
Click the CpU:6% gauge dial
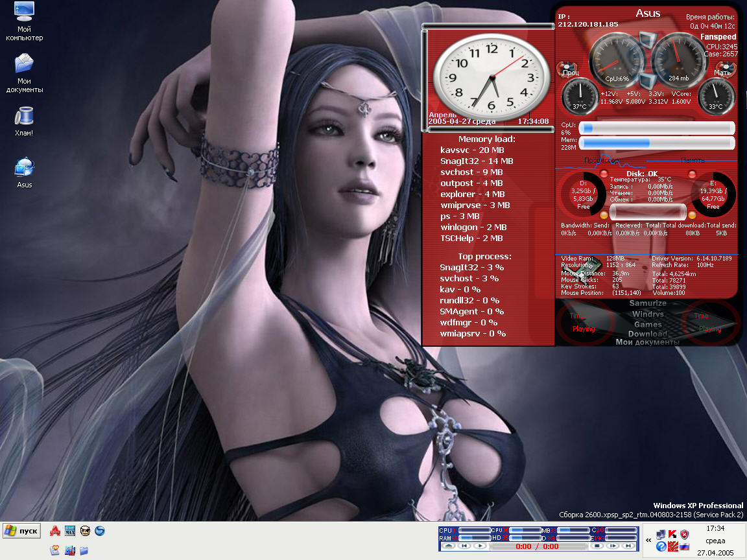click(617, 60)
